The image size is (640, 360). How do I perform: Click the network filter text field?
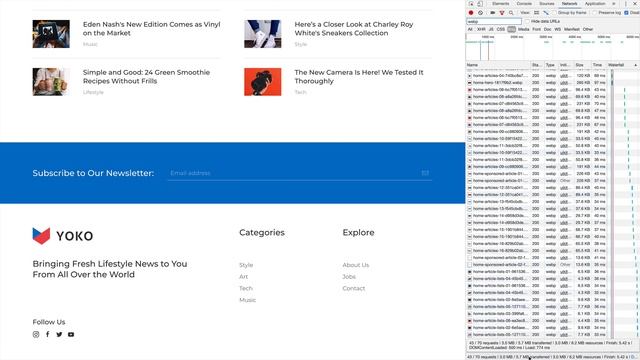click(x=494, y=21)
